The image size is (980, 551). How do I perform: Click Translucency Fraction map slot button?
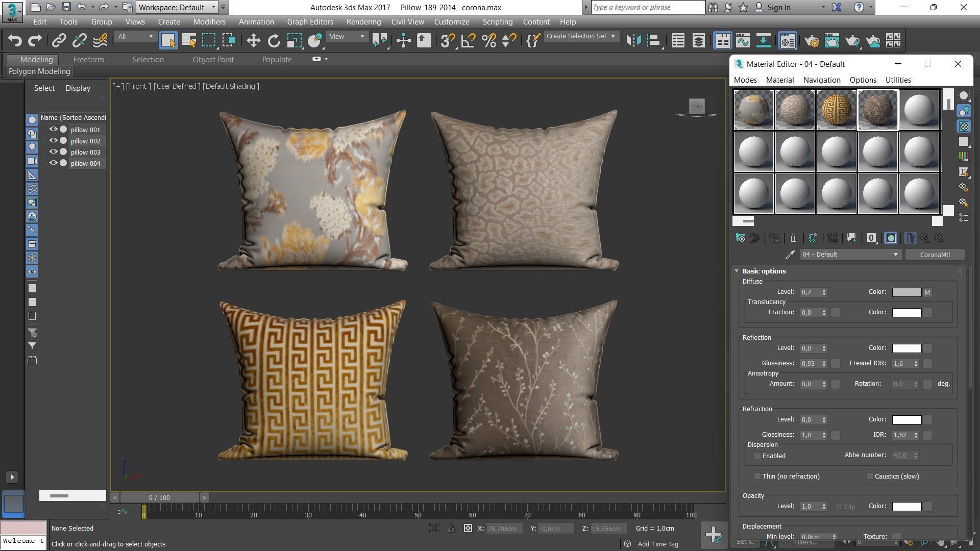[836, 313]
